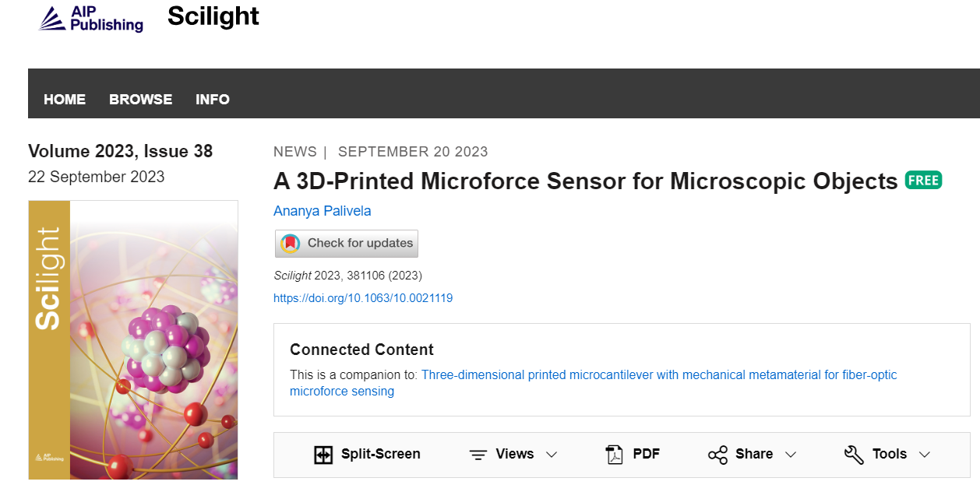980x485 pixels.
Task: Click the green FREE access badge
Action: click(923, 181)
